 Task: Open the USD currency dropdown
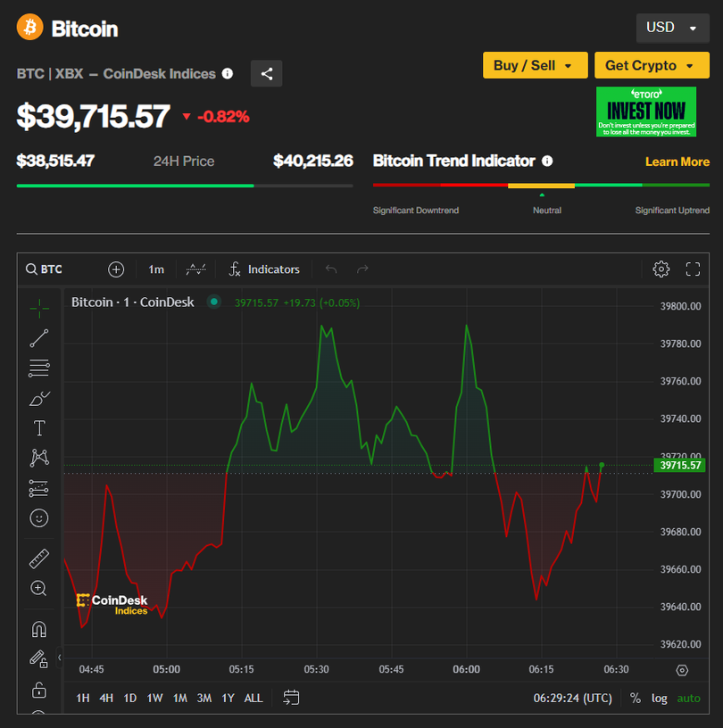pyautogui.click(x=671, y=28)
